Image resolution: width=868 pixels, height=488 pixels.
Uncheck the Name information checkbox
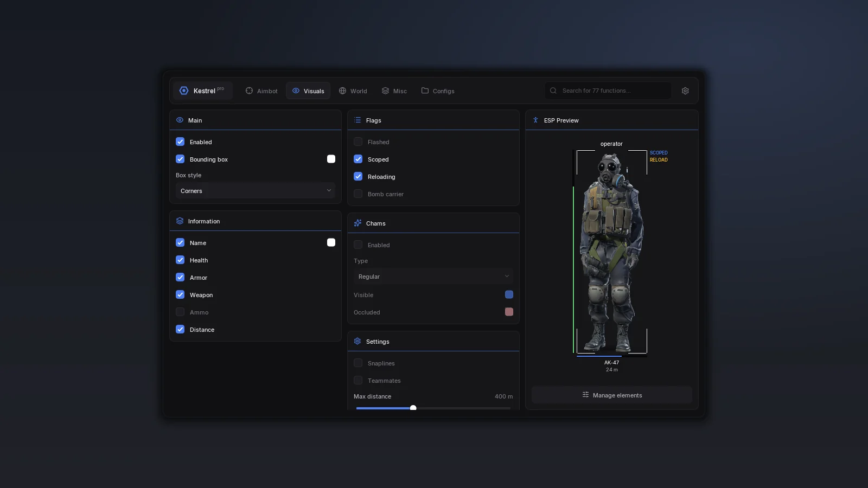pyautogui.click(x=180, y=242)
